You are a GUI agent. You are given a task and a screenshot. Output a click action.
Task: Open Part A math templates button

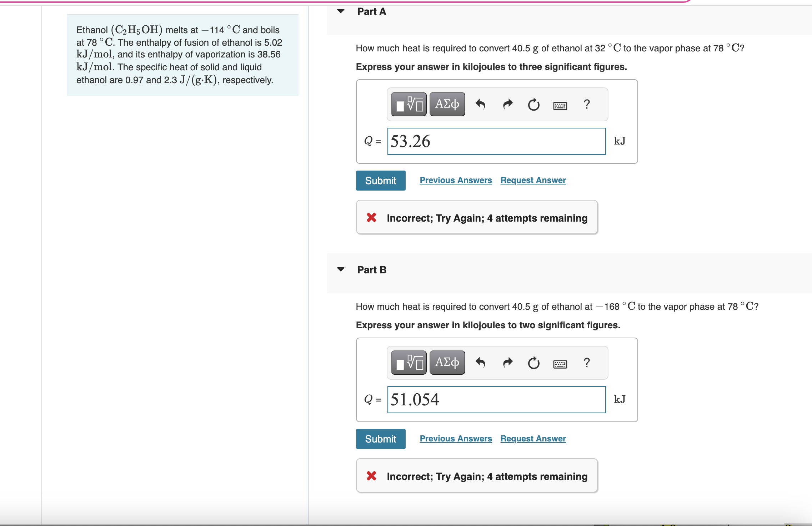tap(409, 105)
